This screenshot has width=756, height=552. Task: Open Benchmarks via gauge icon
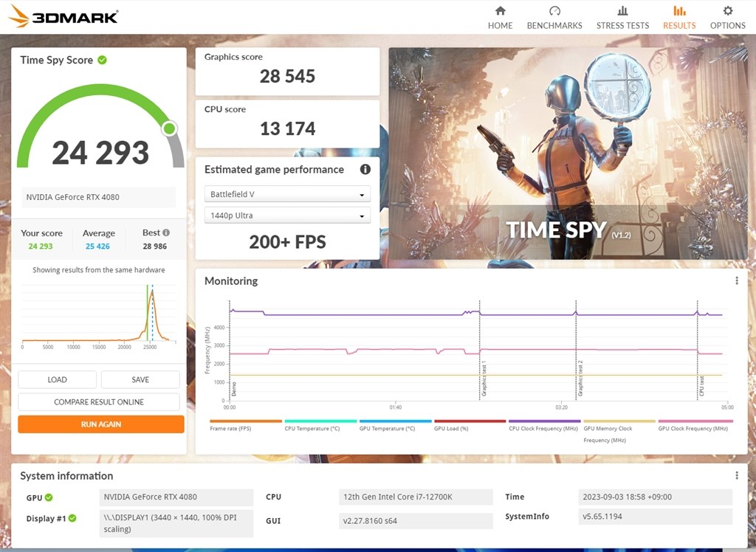click(x=554, y=10)
